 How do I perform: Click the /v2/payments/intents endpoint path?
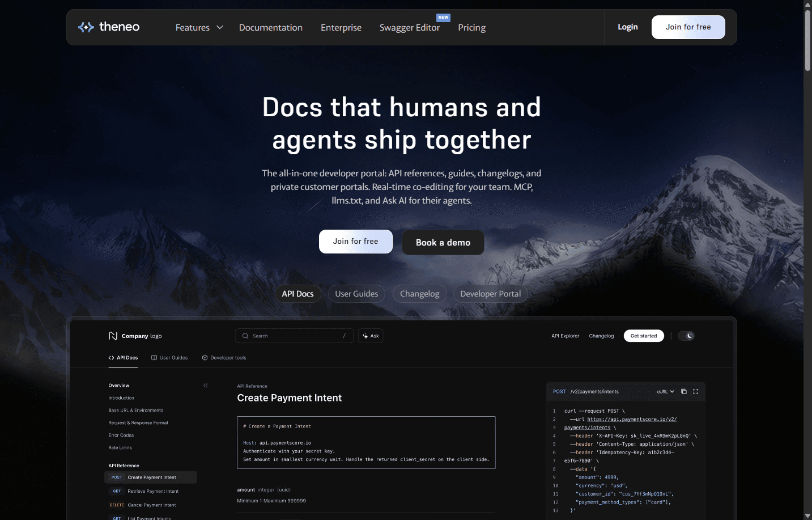(x=594, y=391)
